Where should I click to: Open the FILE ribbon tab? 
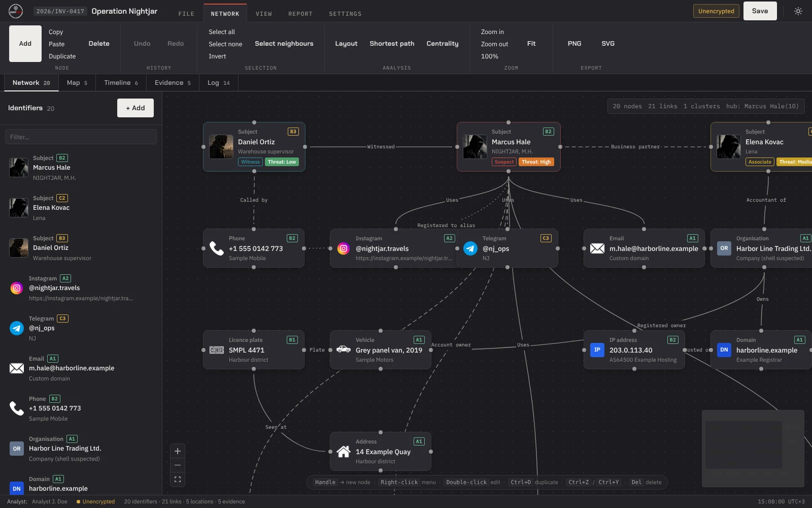point(186,14)
